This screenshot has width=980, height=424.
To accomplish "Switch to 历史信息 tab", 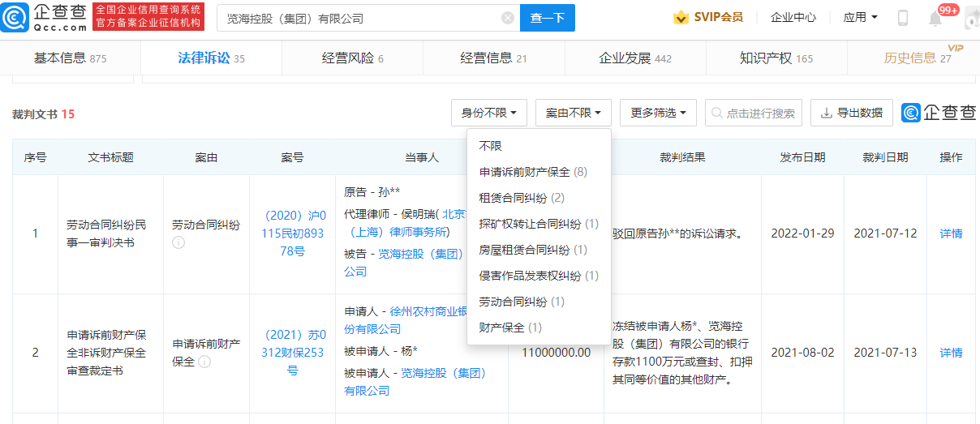I will point(917,58).
